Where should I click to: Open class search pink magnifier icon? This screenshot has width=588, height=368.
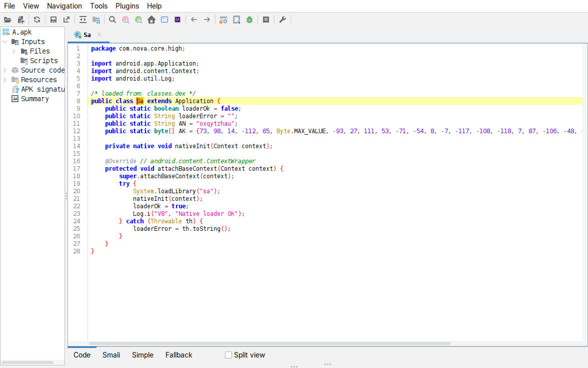point(125,20)
